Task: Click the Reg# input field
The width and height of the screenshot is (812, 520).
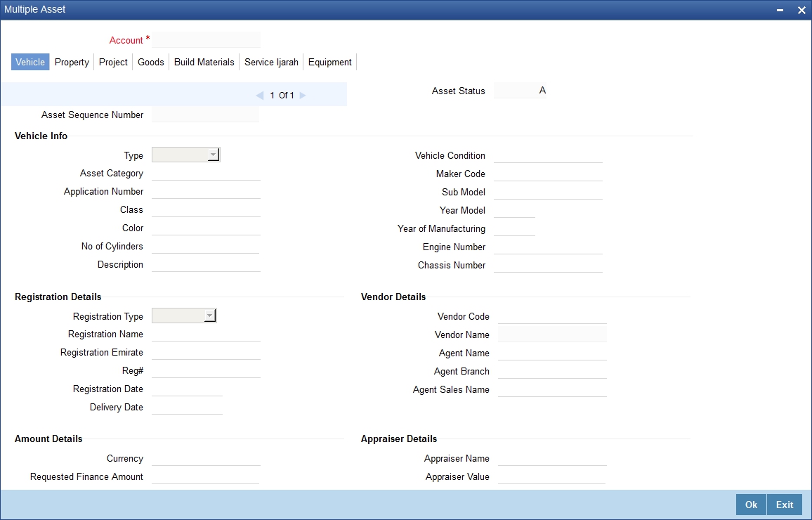Action: click(206, 370)
